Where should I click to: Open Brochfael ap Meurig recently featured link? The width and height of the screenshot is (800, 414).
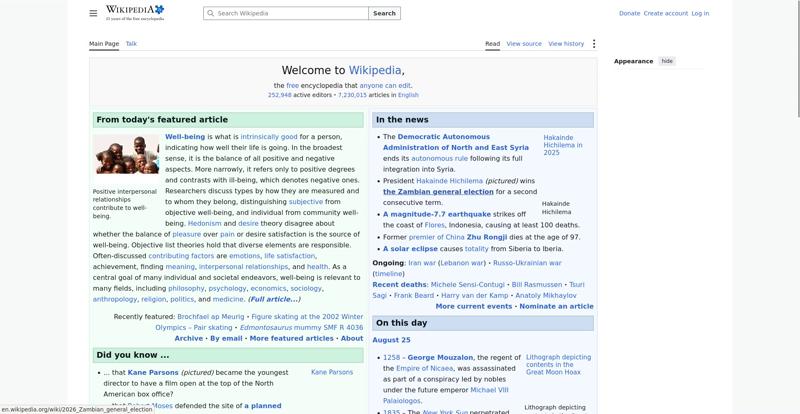(x=211, y=317)
